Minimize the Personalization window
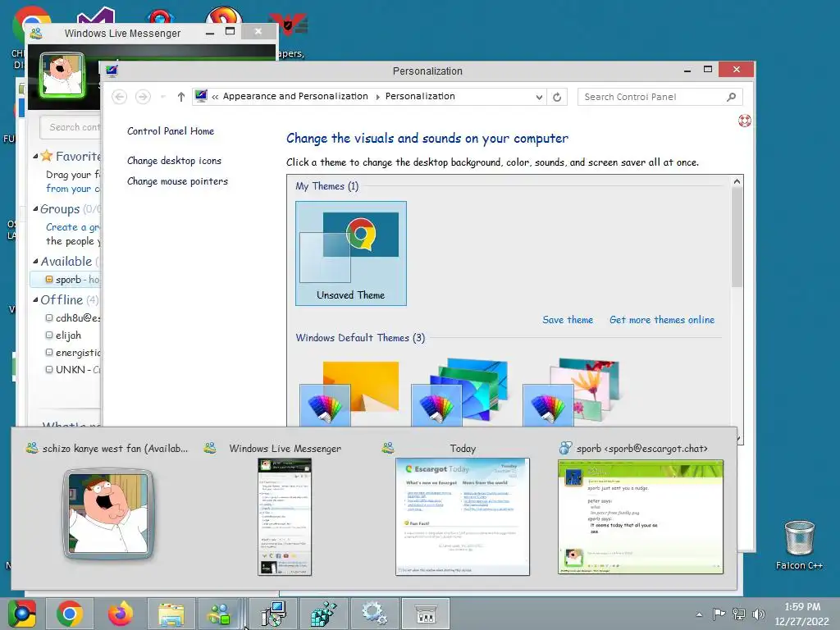Screen dimensions: 840x630 tap(687, 71)
